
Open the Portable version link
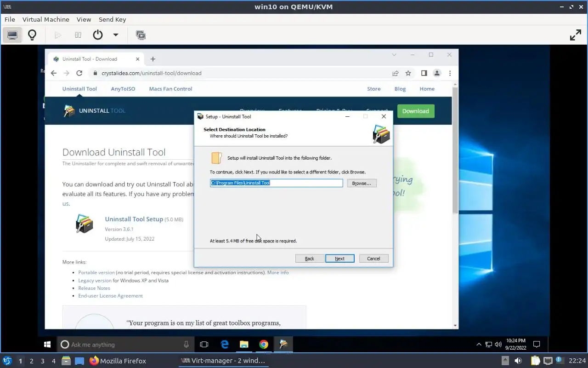tap(96, 272)
